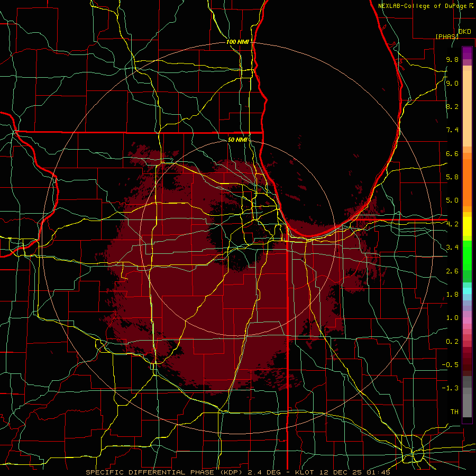
Task: Click the 4.2 scale value
Action: tap(452, 224)
